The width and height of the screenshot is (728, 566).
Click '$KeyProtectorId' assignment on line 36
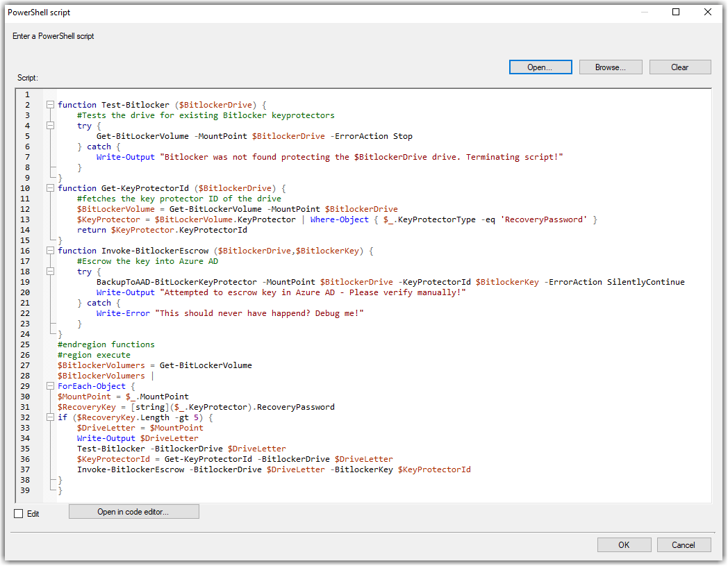pyautogui.click(x=113, y=459)
